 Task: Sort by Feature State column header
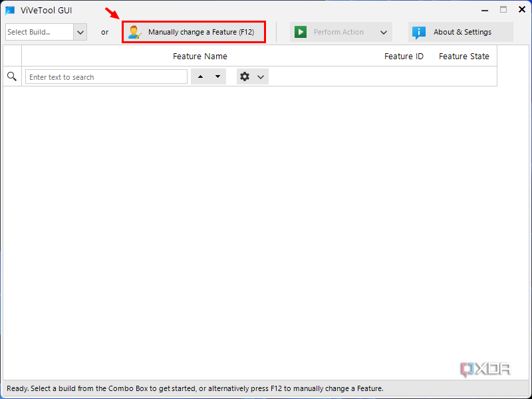pos(464,57)
